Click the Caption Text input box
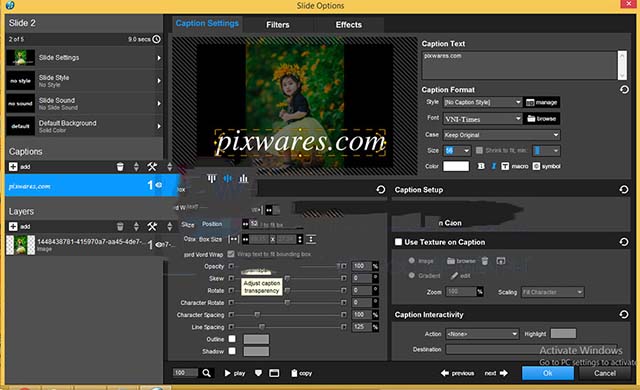Image resolution: width=640 pixels, height=390 pixels. [x=519, y=65]
